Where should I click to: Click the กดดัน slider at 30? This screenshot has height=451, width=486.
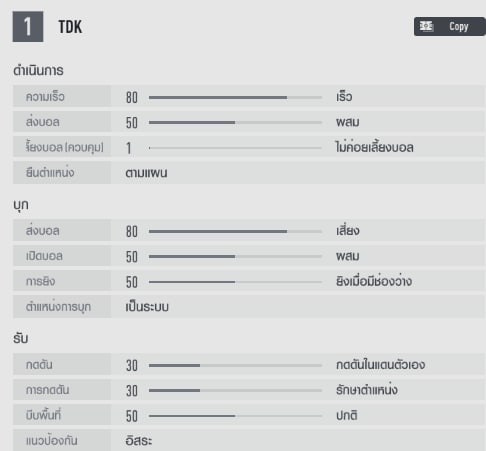[235, 366]
